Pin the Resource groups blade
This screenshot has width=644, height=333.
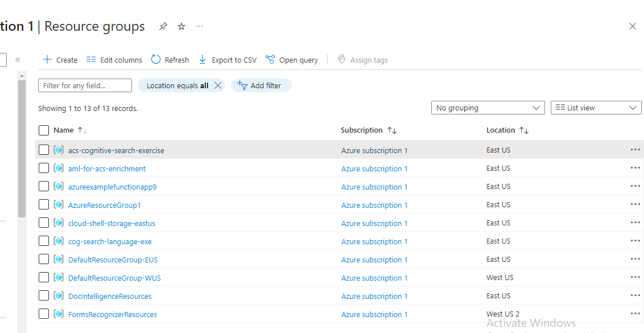163,26
